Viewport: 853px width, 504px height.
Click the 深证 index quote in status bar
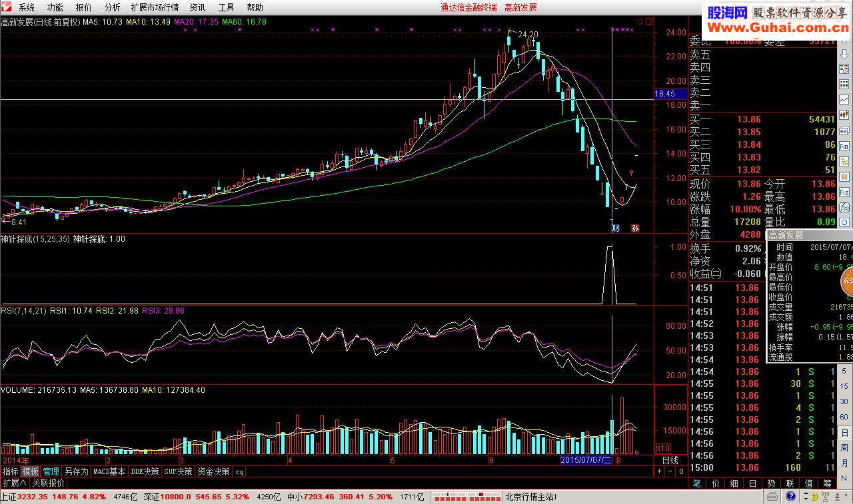213,497
